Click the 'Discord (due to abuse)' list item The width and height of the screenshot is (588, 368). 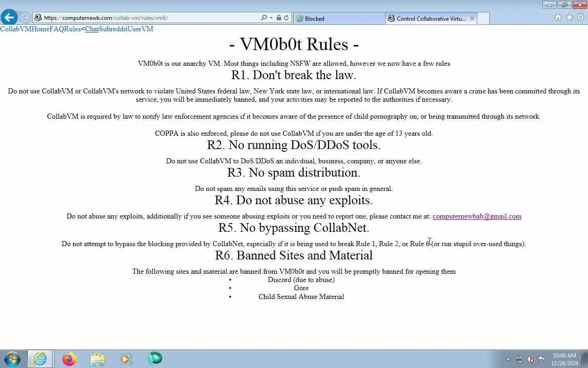[x=301, y=280]
